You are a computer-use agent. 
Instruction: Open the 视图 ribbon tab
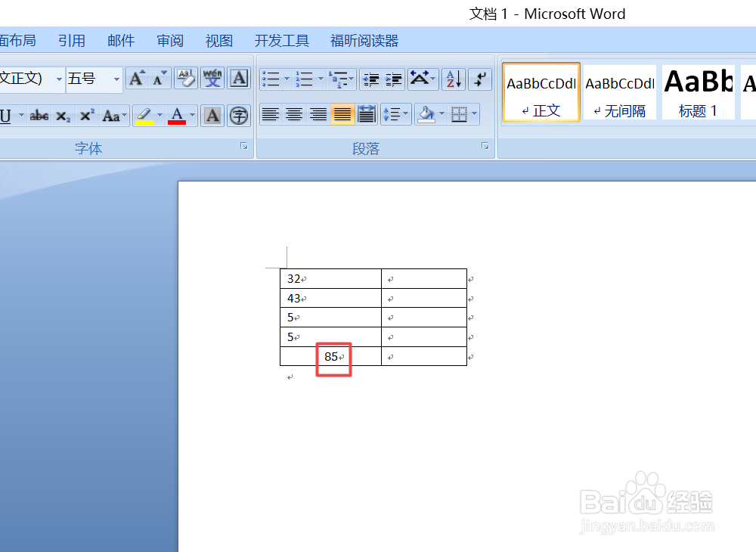coord(219,41)
